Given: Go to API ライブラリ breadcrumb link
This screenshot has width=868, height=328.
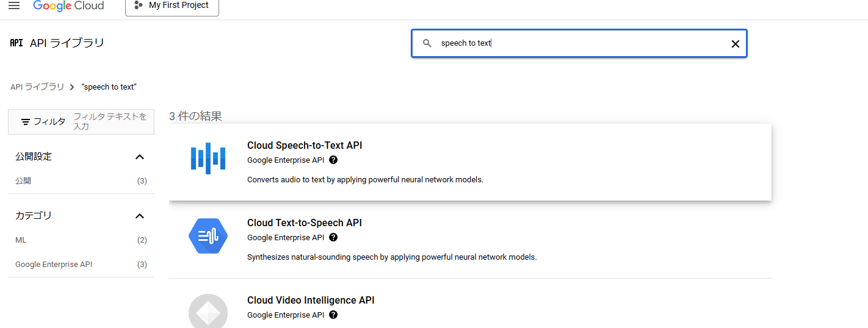Looking at the screenshot, I should point(37,87).
